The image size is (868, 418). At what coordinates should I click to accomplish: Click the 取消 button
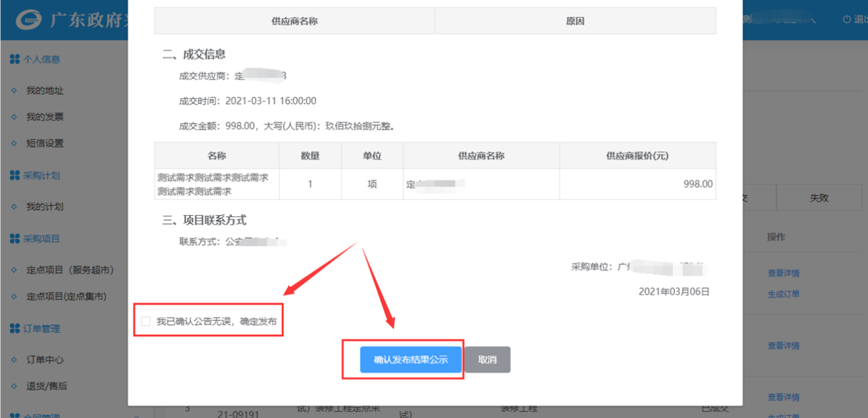tap(487, 359)
